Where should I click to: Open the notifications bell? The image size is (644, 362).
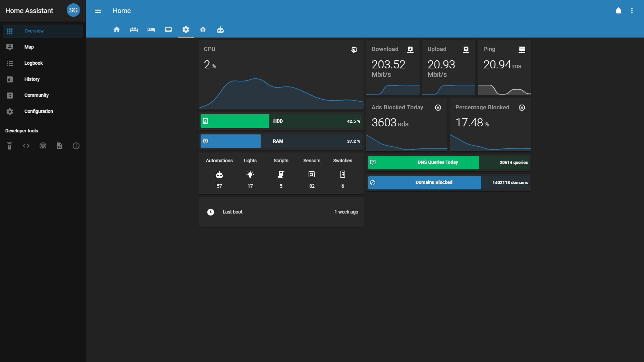(619, 11)
